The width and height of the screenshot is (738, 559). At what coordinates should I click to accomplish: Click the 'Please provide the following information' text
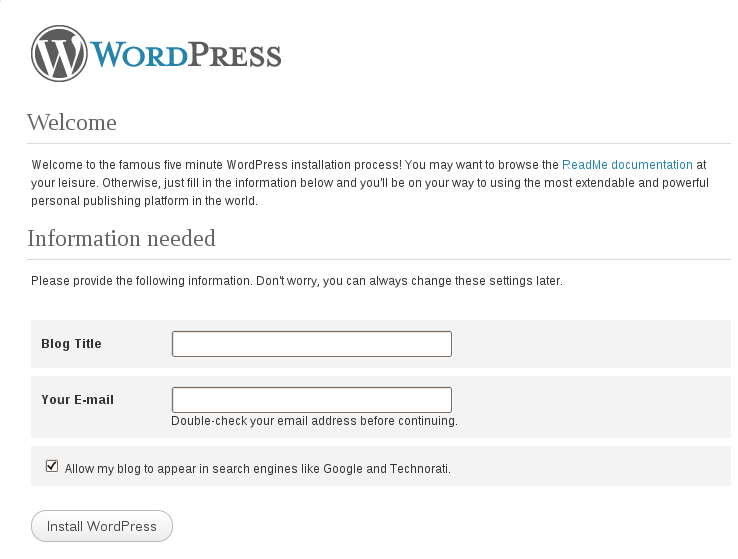point(297,281)
